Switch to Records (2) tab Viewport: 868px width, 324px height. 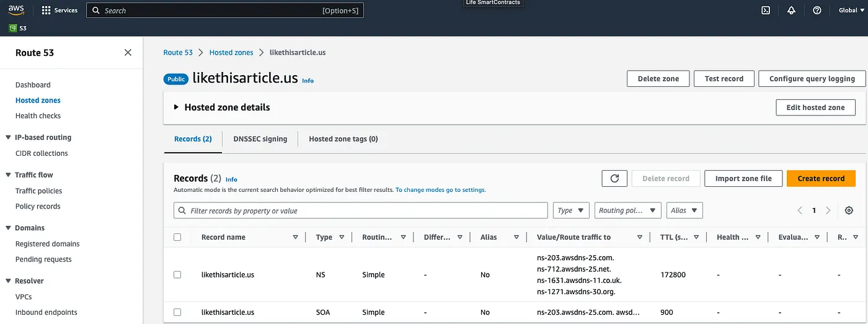pos(193,139)
